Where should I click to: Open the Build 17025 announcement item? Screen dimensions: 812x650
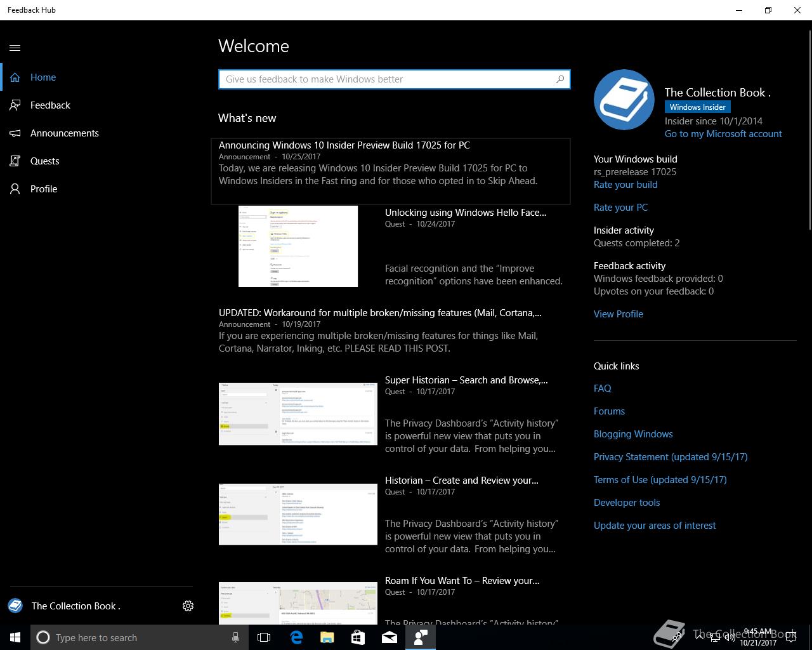pos(391,171)
